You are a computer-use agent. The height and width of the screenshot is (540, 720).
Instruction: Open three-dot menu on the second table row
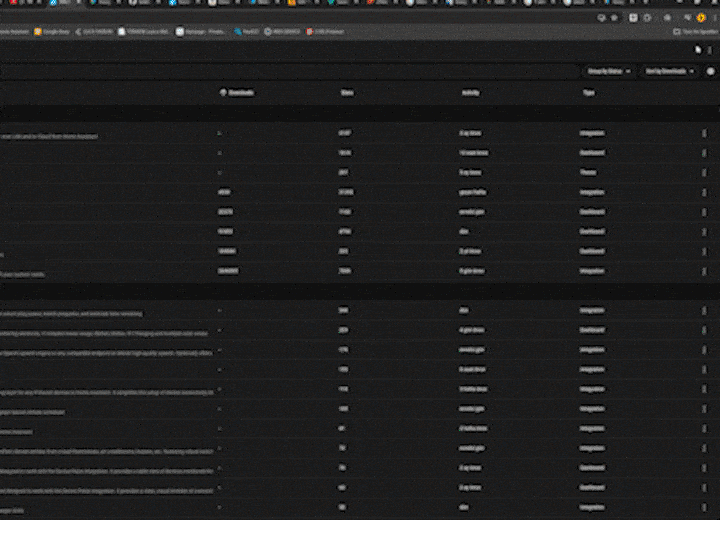704,153
